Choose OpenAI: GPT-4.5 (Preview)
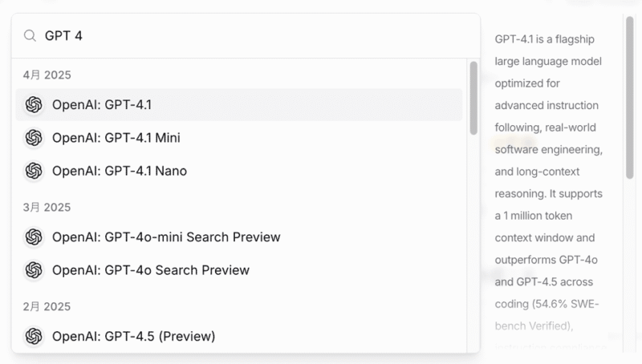Viewport: 642px width, 364px height. click(239, 336)
